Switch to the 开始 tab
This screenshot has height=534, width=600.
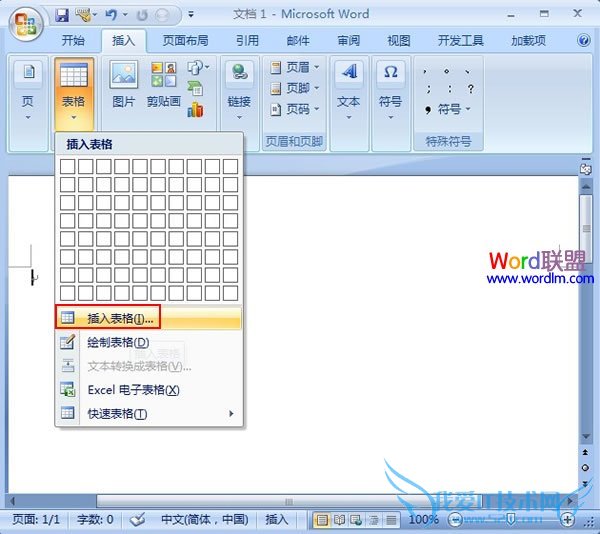(73, 40)
